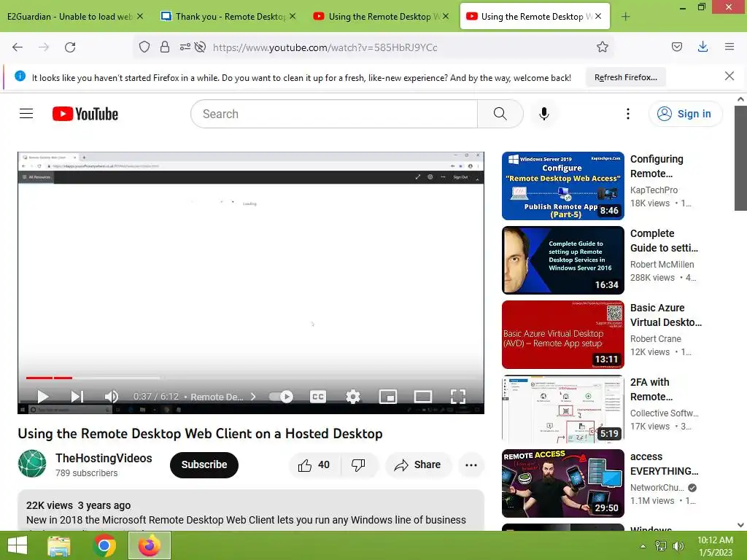Open system volume tray icon
747x560 pixels.
click(x=678, y=546)
